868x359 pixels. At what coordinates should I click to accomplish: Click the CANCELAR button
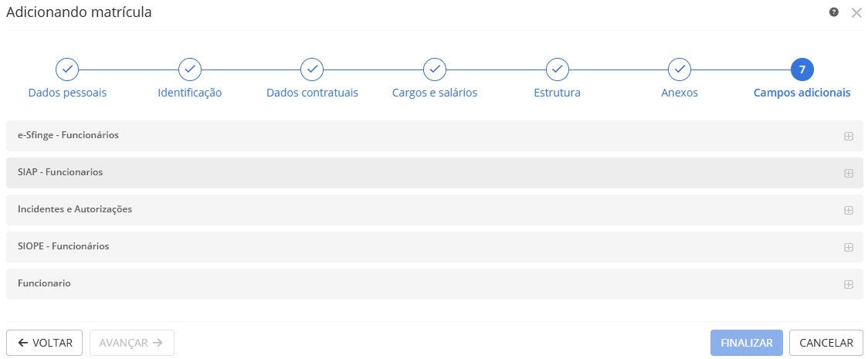pyautogui.click(x=826, y=343)
